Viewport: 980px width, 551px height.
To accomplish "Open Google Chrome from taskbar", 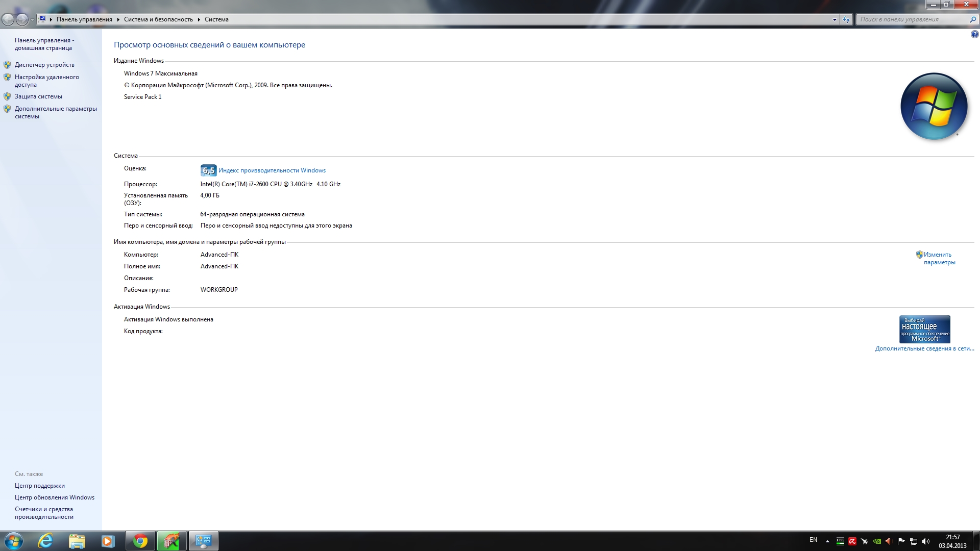I will coord(140,541).
